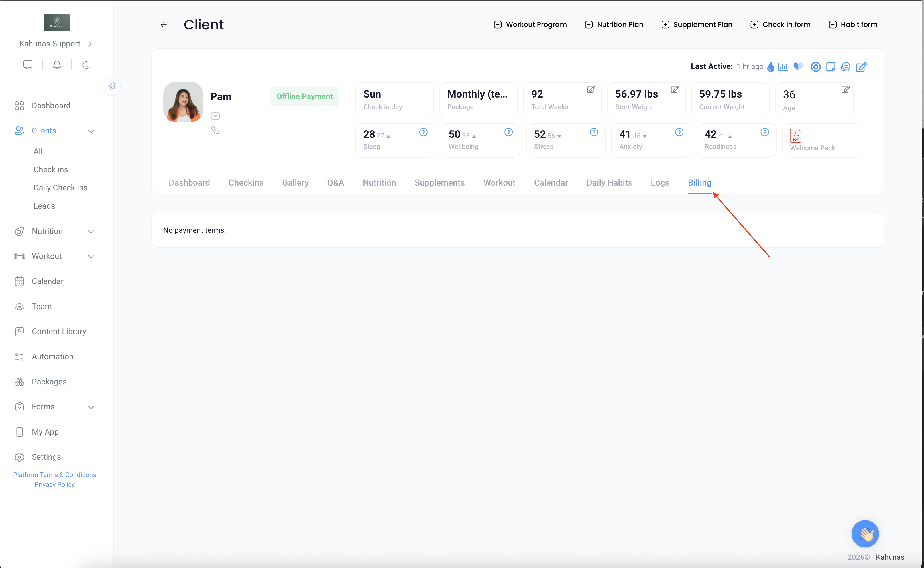Image resolution: width=924 pixels, height=568 pixels.
Task: Open the bar chart statistics icon
Action: tap(783, 67)
